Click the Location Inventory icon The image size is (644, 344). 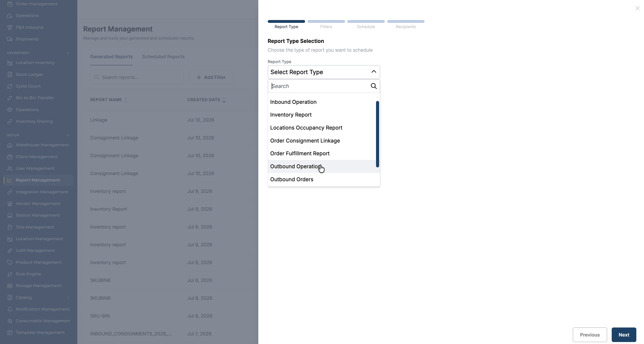10,63
